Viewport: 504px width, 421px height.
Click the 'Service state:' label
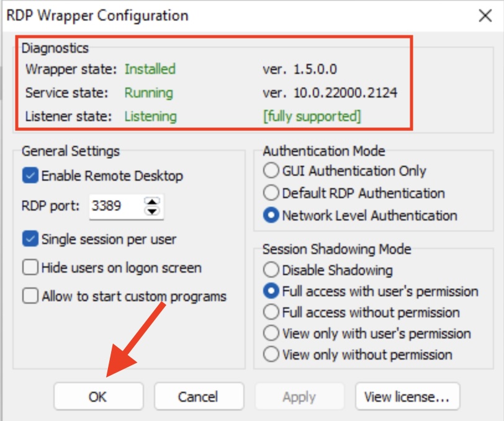point(67,93)
